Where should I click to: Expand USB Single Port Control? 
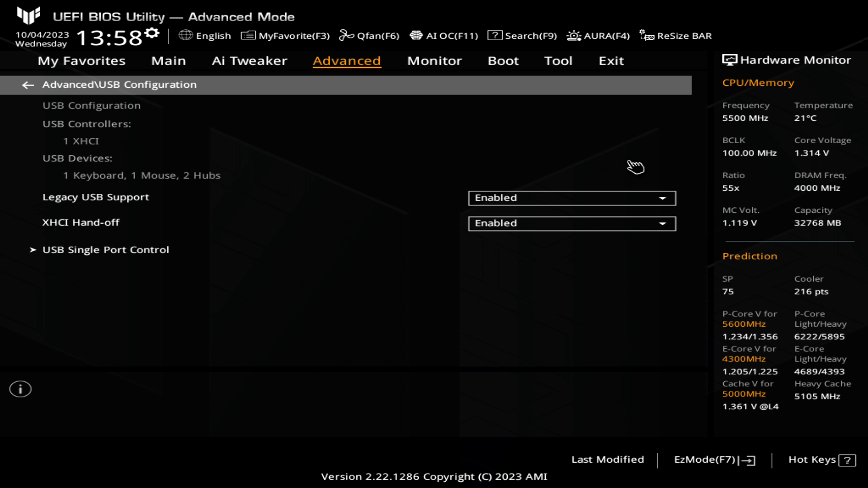pyautogui.click(x=105, y=249)
